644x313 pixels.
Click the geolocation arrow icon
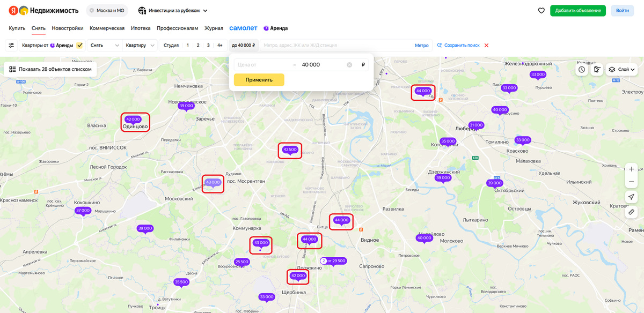631,197
